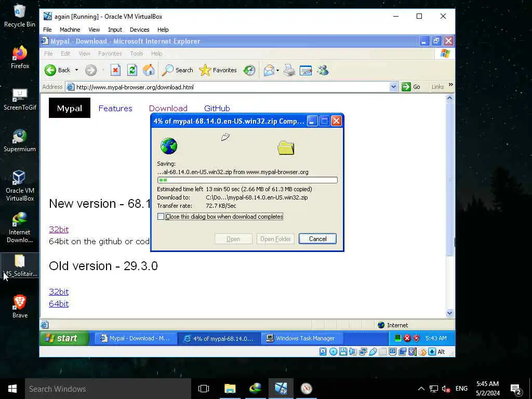This screenshot has width=532, height=399.
Task: Follow the Features link on Mypal page
Action: 115,108
